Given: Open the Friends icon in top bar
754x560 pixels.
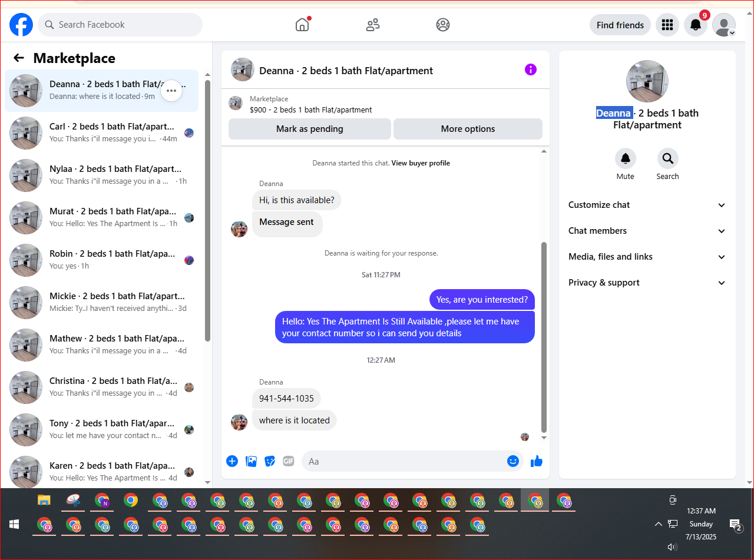Looking at the screenshot, I should [x=373, y=25].
